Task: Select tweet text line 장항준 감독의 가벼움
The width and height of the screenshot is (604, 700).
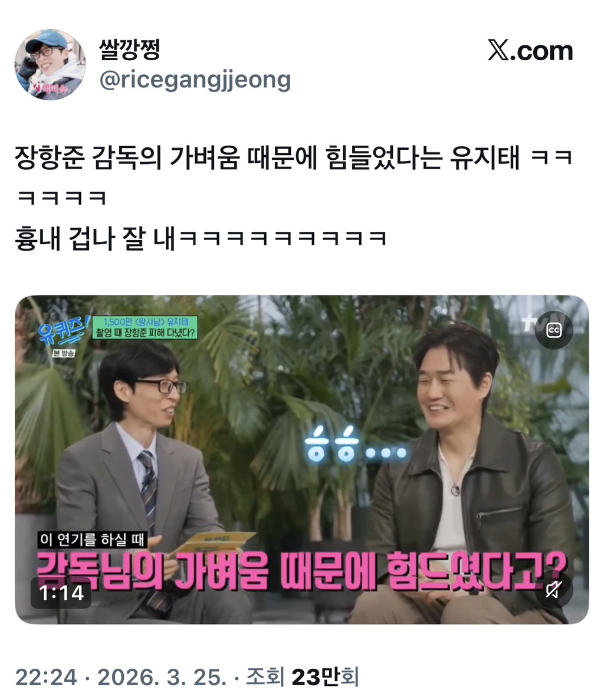Action: tap(293, 157)
